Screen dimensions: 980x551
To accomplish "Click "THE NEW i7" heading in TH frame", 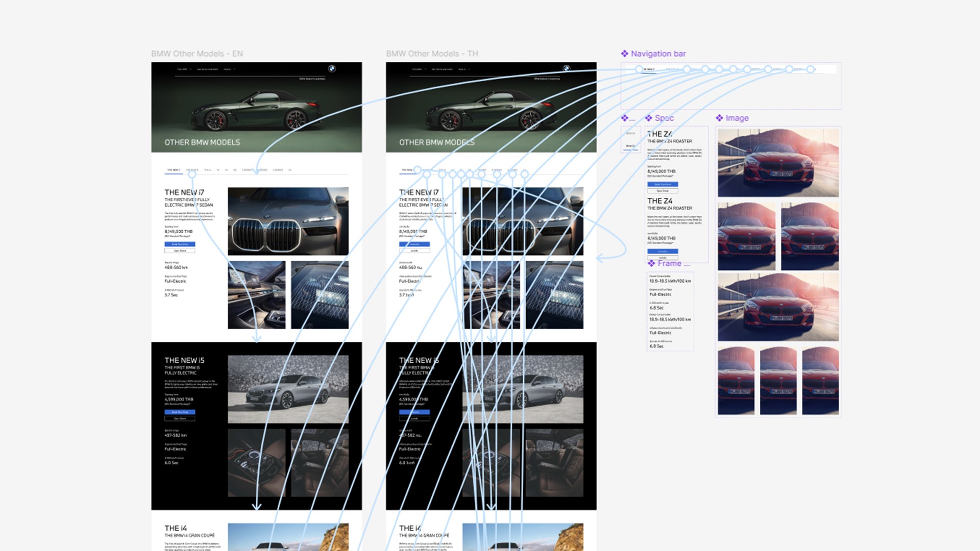I will click(419, 192).
